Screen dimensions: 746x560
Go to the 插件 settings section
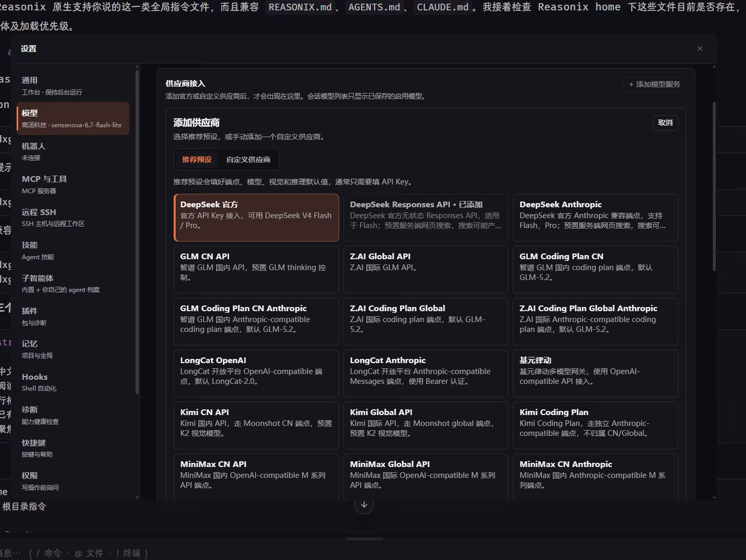point(73,316)
